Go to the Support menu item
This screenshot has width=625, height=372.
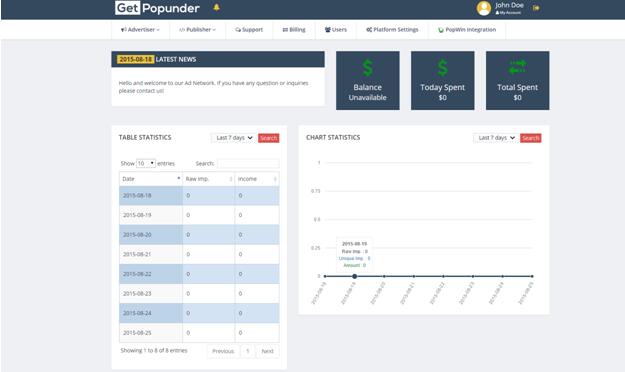(x=249, y=30)
